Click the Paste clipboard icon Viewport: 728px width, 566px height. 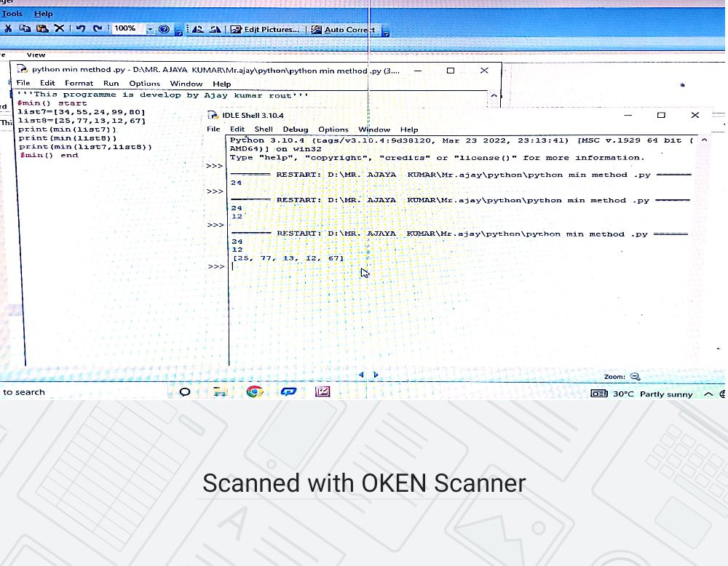click(x=42, y=29)
